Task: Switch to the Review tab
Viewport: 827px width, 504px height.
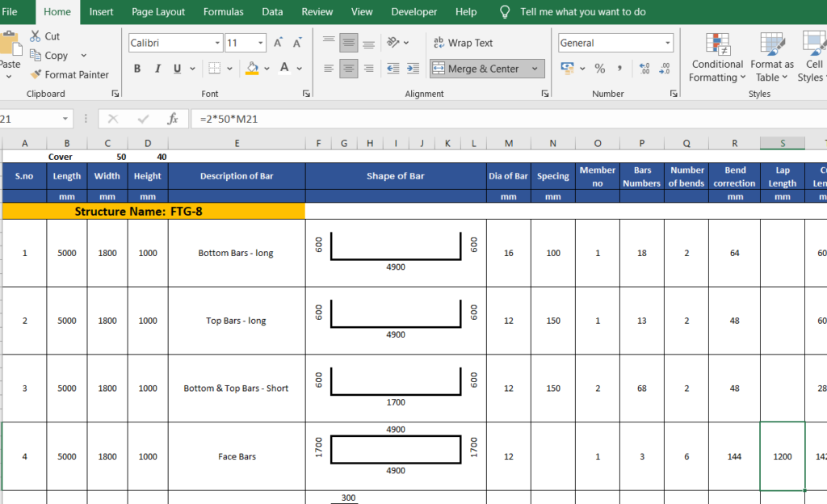Action: (x=317, y=11)
